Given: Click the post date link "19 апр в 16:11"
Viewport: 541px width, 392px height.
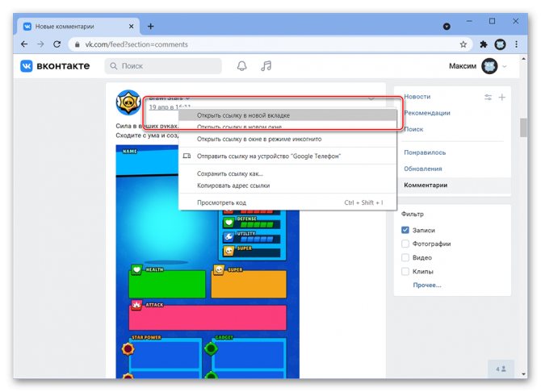Looking at the screenshot, I should pos(170,107).
